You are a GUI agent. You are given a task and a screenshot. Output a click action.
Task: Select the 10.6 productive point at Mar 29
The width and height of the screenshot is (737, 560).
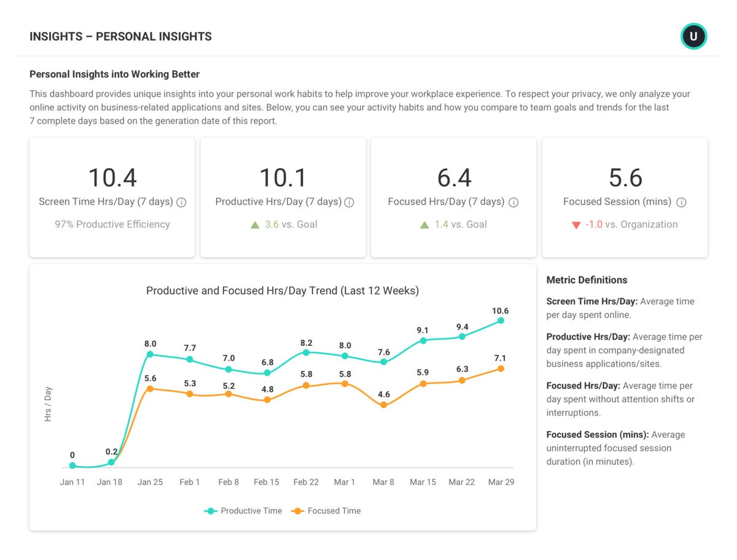tap(501, 321)
